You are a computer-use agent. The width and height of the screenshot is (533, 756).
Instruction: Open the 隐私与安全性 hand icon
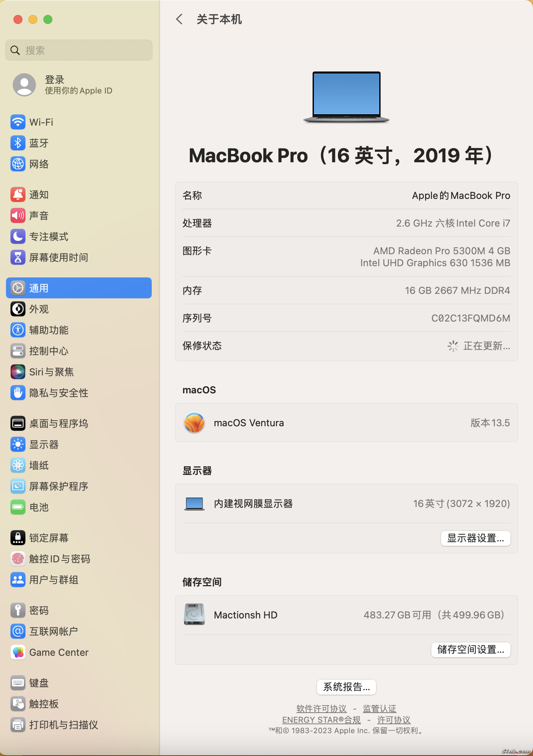click(x=18, y=393)
